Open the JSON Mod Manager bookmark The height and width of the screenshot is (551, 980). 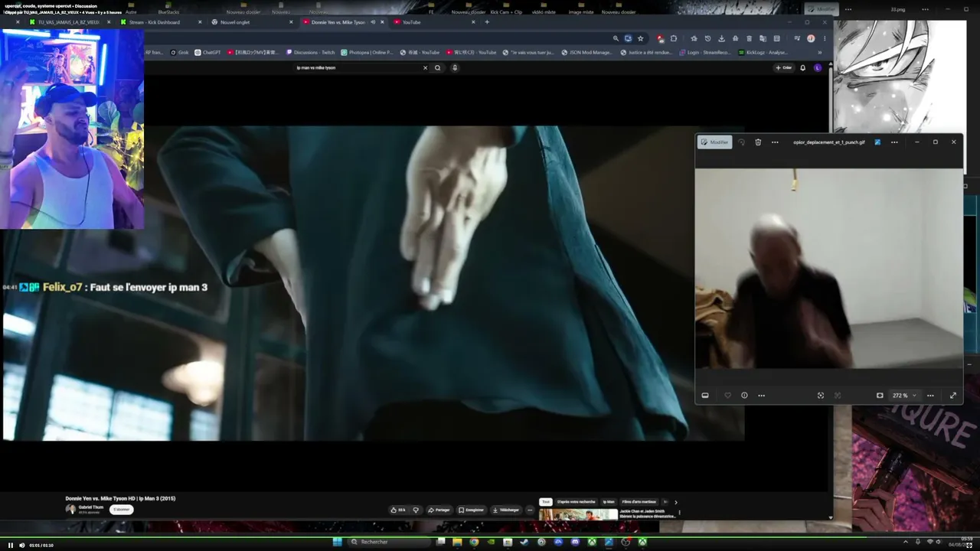coord(587,53)
